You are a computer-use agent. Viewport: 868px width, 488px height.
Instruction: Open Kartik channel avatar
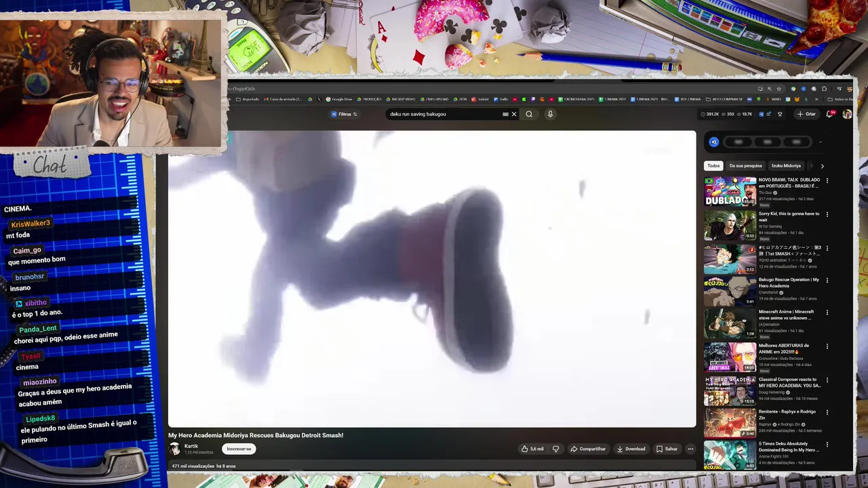174,449
